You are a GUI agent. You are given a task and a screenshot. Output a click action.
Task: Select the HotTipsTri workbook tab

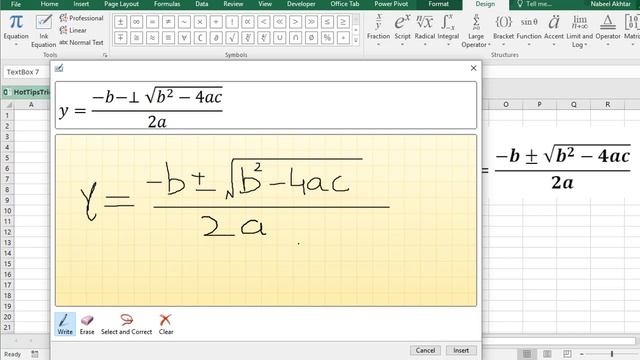pyautogui.click(x=28, y=92)
